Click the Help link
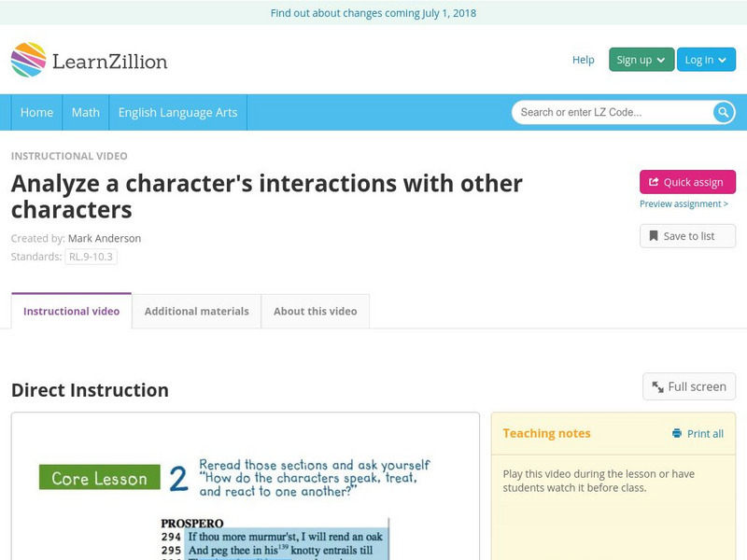The width and height of the screenshot is (747, 560). pyautogui.click(x=582, y=59)
